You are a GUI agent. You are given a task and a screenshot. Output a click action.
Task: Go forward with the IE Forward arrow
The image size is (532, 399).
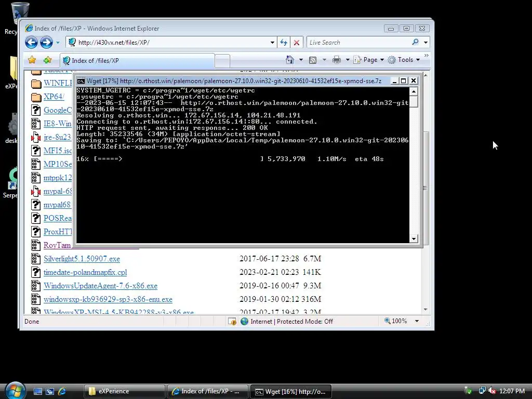click(46, 43)
